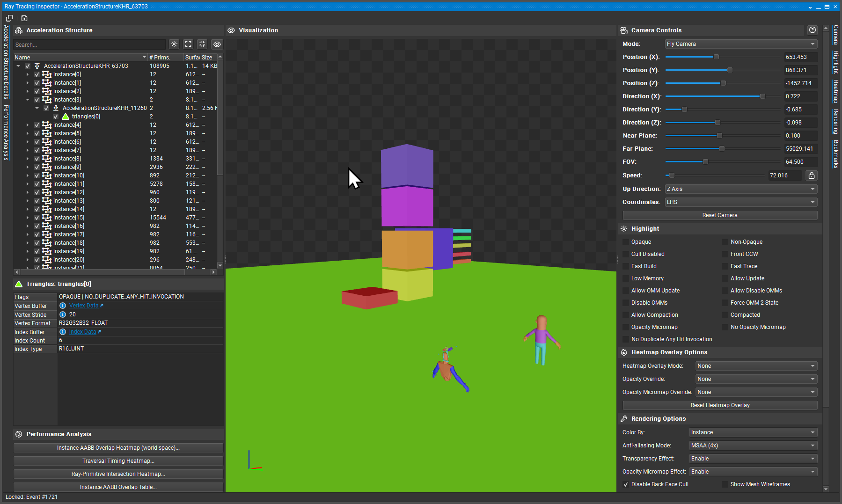Click the info icon beside Vertex Stride
The height and width of the screenshot is (504, 842).
(x=63, y=314)
